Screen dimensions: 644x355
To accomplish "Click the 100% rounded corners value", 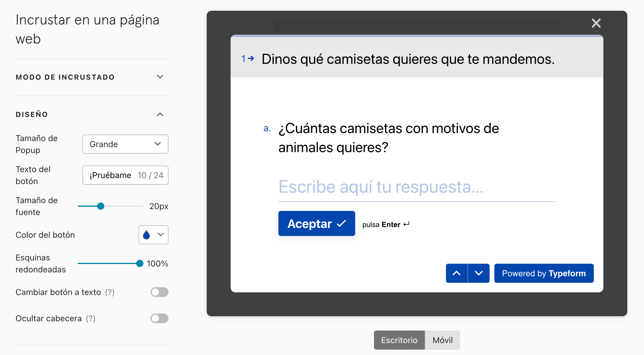I will pyautogui.click(x=157, y=263).
